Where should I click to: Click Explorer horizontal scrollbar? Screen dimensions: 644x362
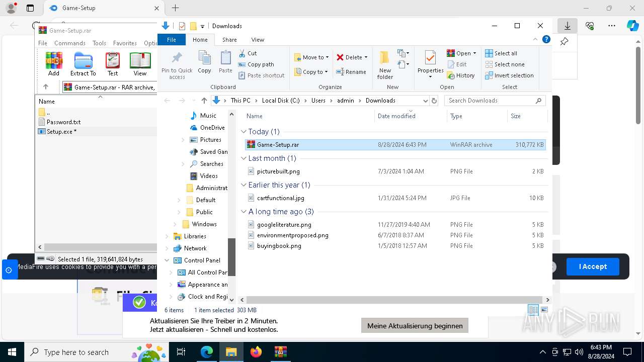tap(394, 300)
